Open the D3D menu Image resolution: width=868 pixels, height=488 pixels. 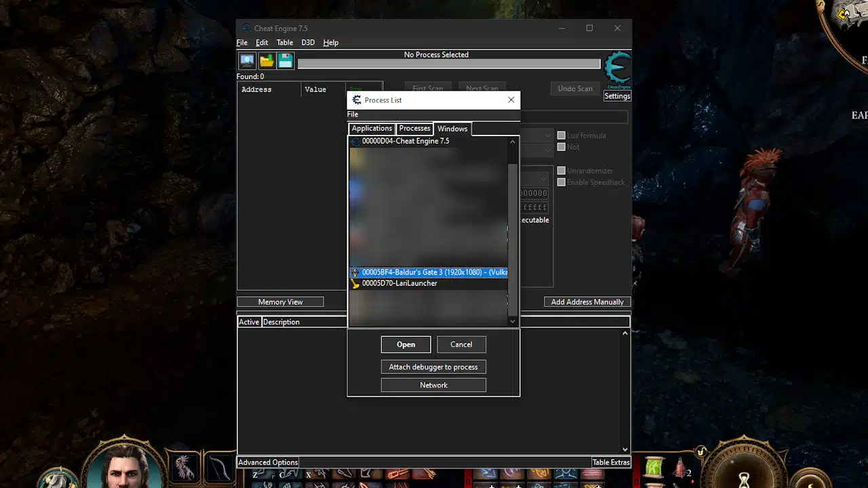point(308,43)
